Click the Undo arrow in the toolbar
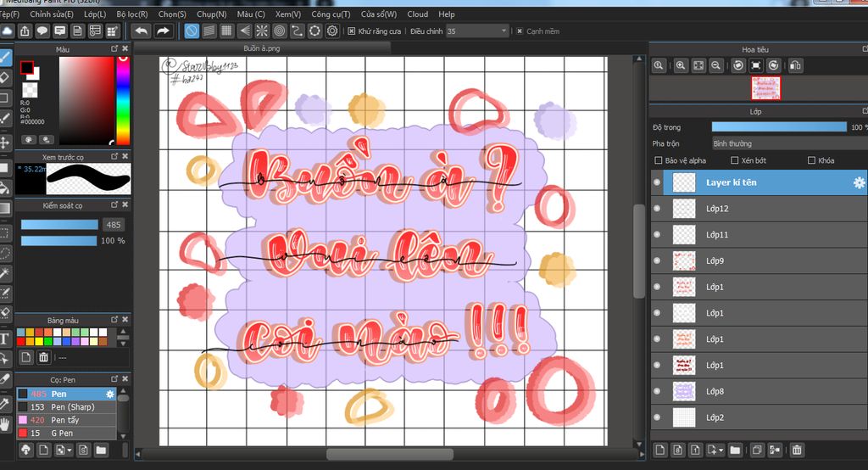This screenshot has height=470, width=868. pos(142,31)
